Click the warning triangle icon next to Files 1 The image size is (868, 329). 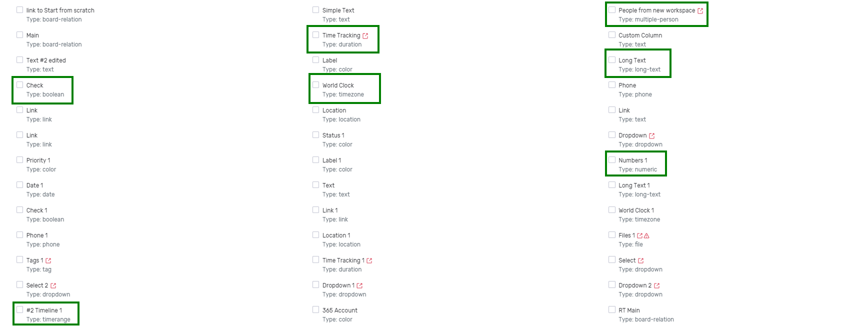(646, 235)
